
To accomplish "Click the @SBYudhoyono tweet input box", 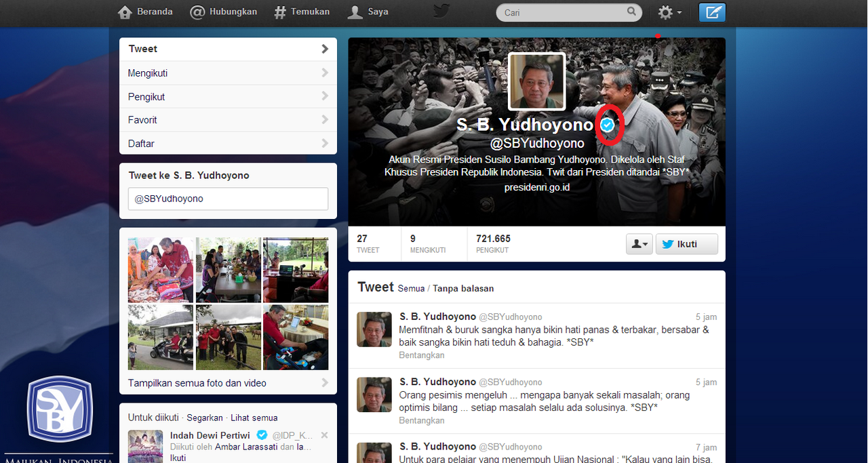I will (228, 199).
